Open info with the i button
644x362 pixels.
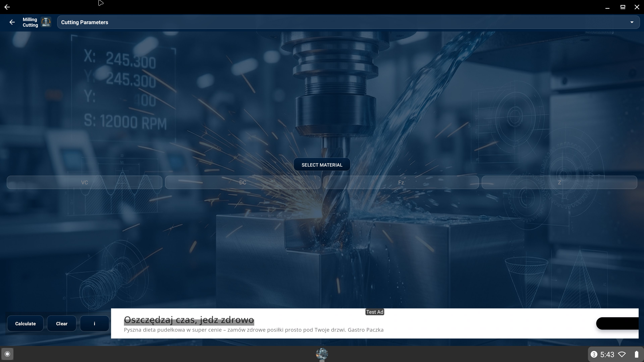[x=94, y=324]
